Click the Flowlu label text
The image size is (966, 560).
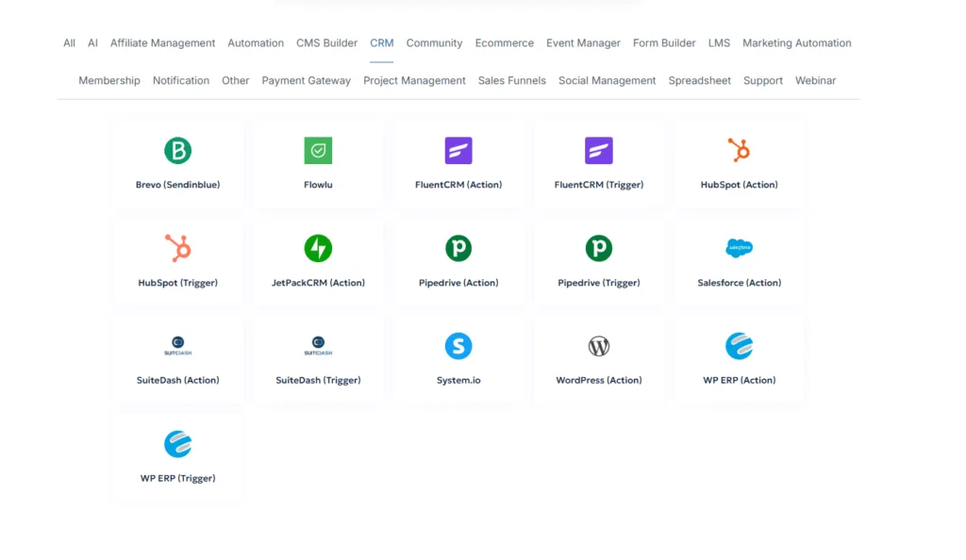[x=318, y=185]
